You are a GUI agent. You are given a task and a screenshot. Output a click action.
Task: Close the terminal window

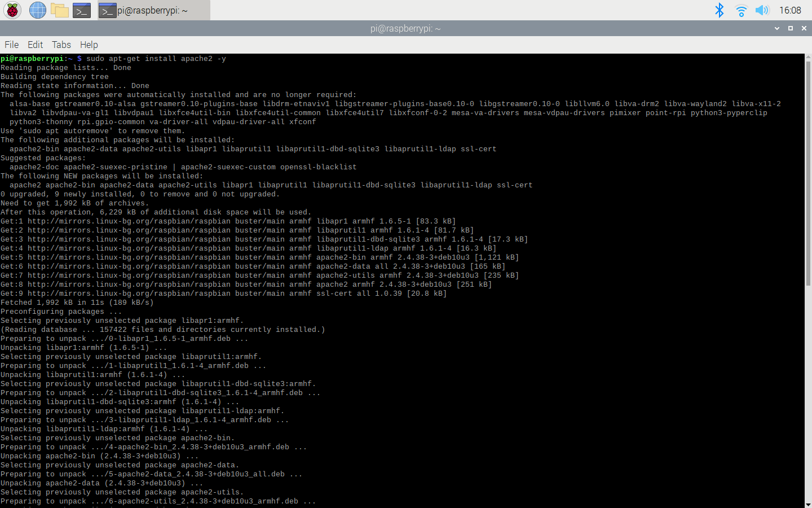pos(804,28)
